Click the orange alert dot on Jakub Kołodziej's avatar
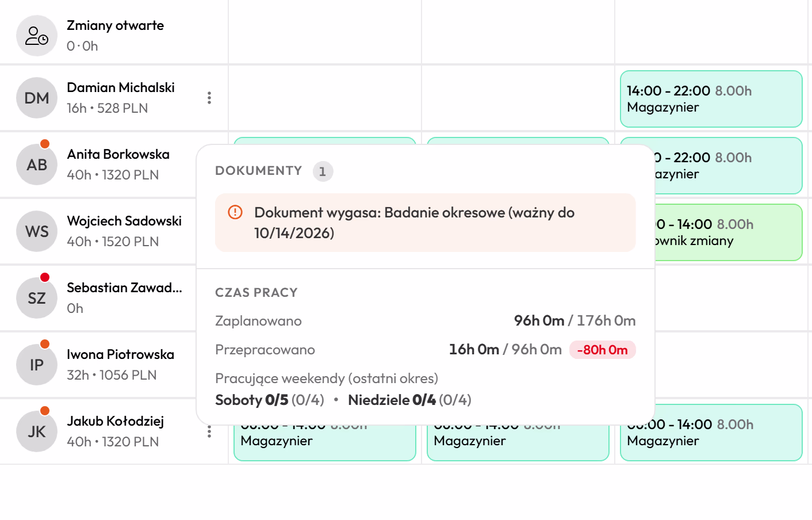Viewport: 812px width, 520px height. [x=45, y=411]
